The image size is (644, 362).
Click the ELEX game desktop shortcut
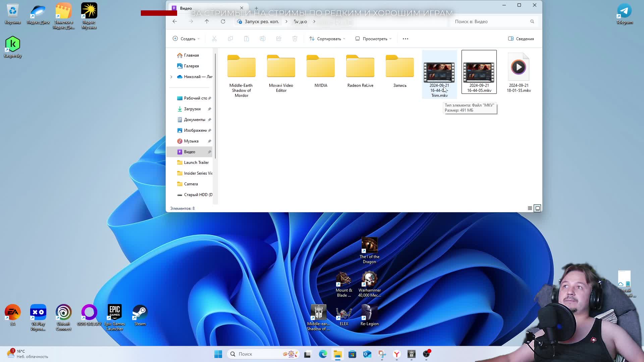tap(344, 315)
